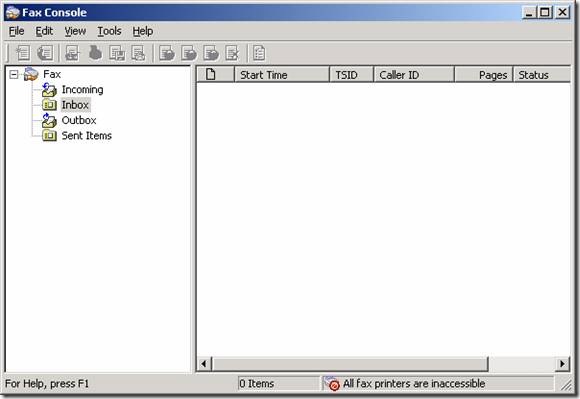Click the horizontal scrollbar left arrow
This screenshot has width=580, height=399.
(x=204, y=364)
